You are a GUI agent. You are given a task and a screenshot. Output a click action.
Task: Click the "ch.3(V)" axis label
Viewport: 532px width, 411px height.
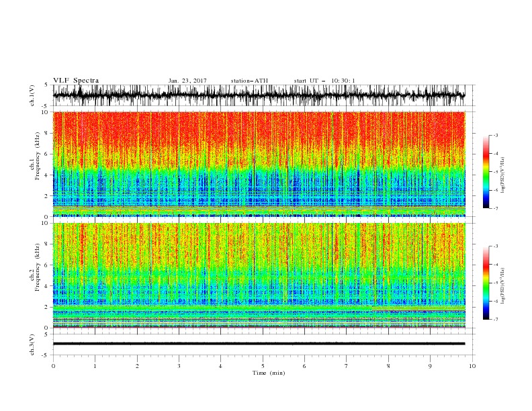(32, 345)
